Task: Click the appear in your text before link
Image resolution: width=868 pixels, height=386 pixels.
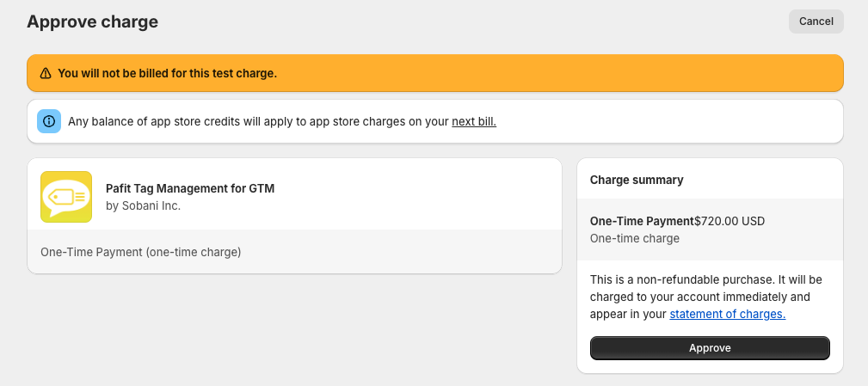Action: 628,314
